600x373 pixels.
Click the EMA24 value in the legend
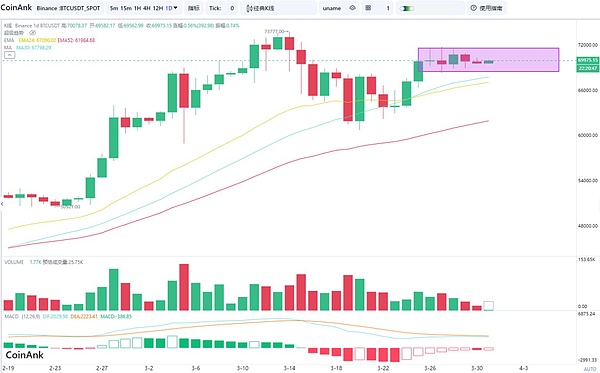click(x=37, y=40)
